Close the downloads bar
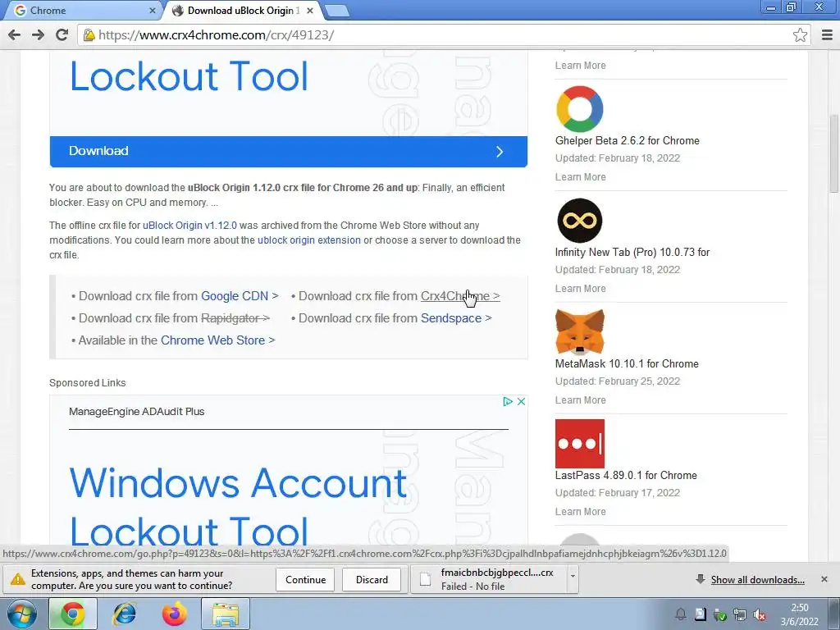Screen dimensions: 840x630 point(824,579)
